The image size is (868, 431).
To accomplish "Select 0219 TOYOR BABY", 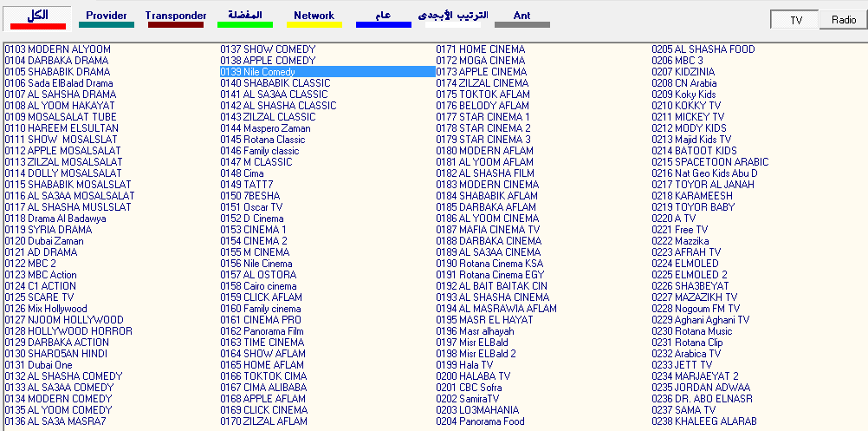I will point(693,207).
